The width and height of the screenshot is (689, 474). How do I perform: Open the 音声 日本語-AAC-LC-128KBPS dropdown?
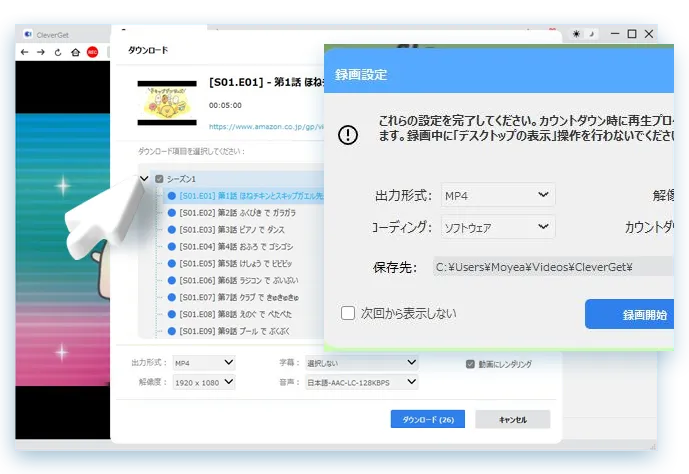[x=362, y=382]
